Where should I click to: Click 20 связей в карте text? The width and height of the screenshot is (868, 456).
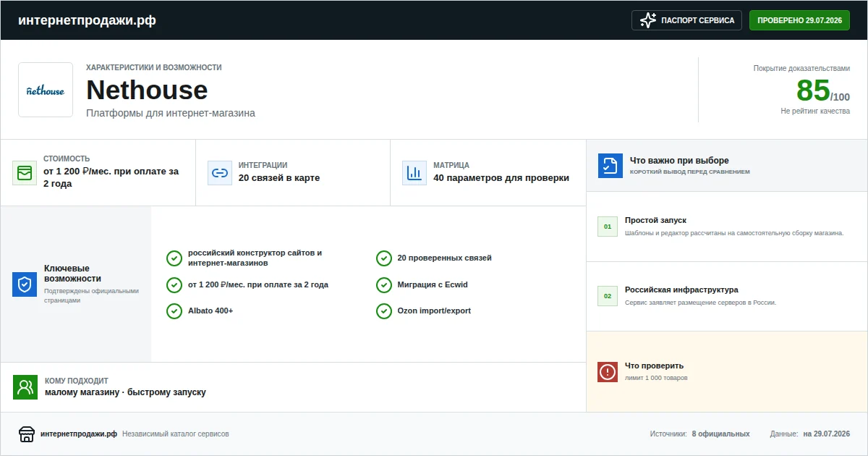coord(279,178)
